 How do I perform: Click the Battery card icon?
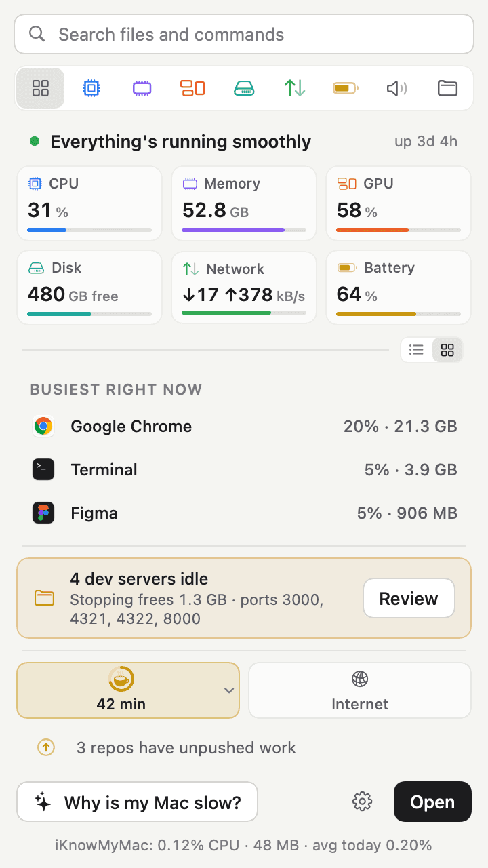click(347, 268)
